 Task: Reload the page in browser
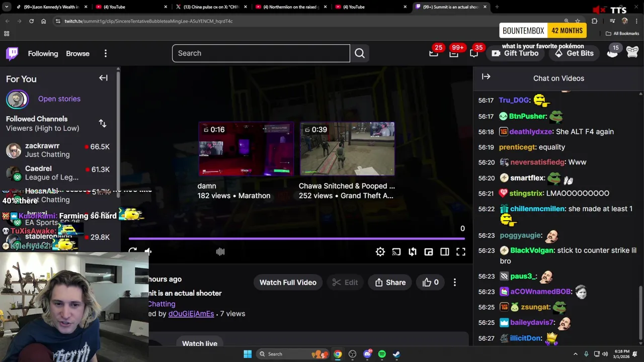pyautogui.click(x=31, y=21)
